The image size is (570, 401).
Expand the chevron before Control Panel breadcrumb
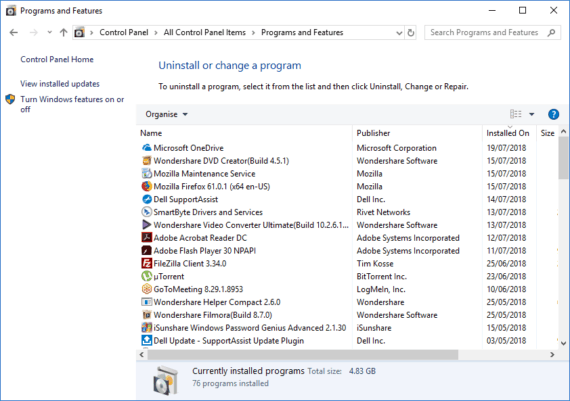(x=92, y=33)
